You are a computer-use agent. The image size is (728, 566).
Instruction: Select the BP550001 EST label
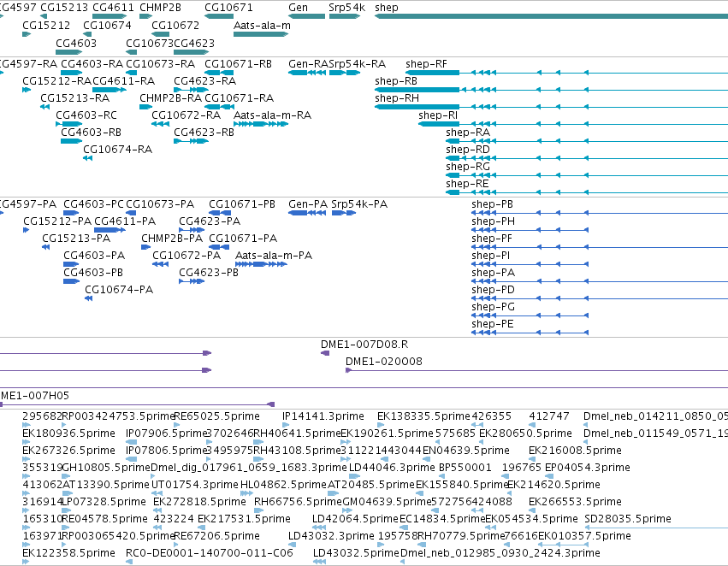(465, 467)
